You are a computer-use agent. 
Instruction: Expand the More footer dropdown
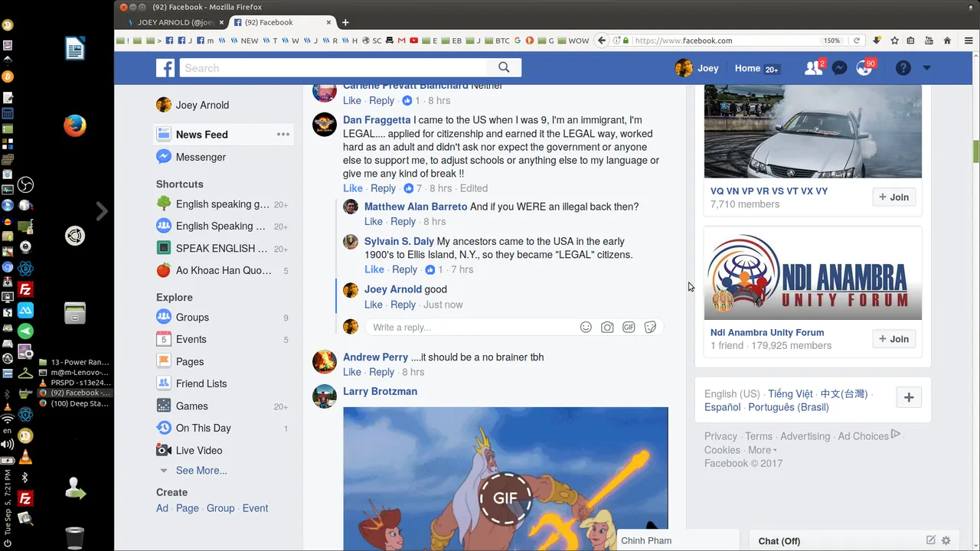pos(762,450)
